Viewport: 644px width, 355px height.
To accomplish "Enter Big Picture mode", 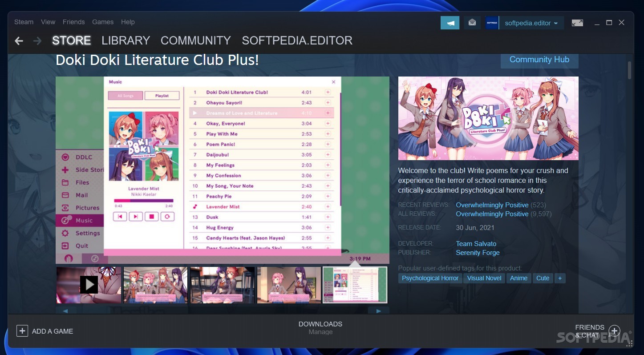I will (x=577, y=23).
